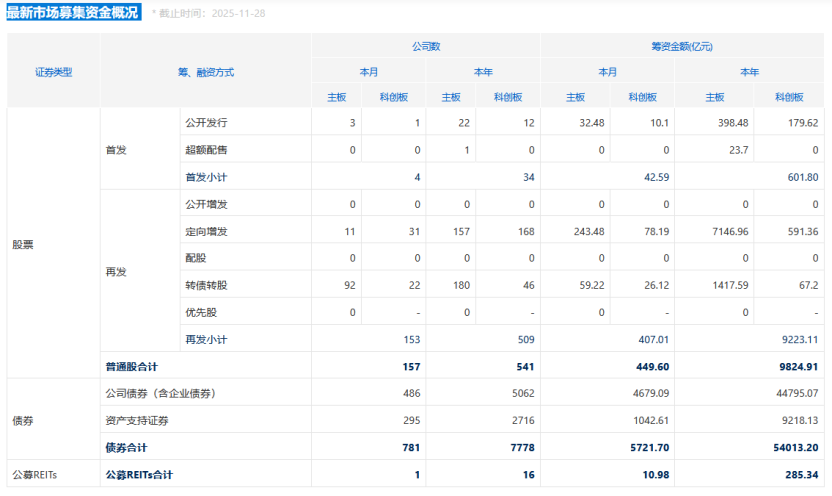Image resolution: width=832 pixels, height=496 pixels.
Task: Click the 公司数 header
Action: (426, 46)
